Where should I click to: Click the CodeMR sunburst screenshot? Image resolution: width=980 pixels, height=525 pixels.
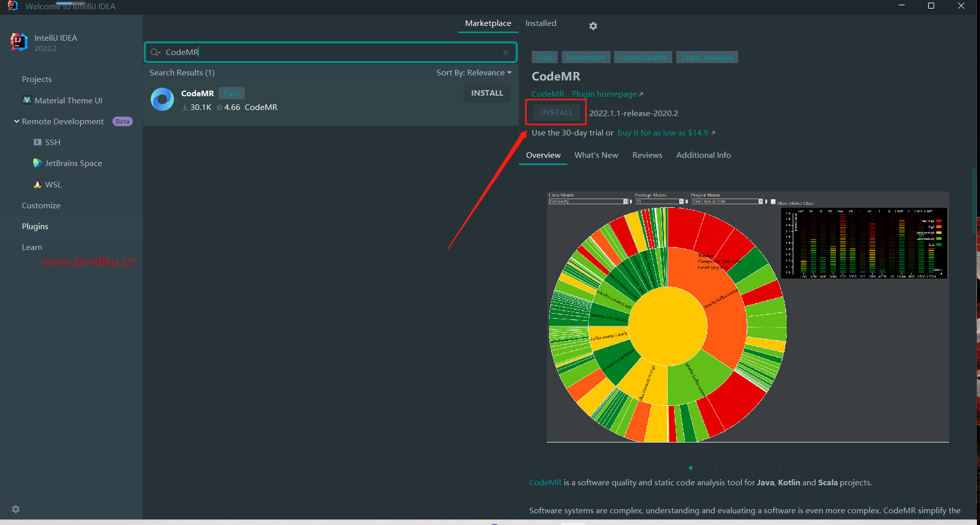(x=747, y=317)
